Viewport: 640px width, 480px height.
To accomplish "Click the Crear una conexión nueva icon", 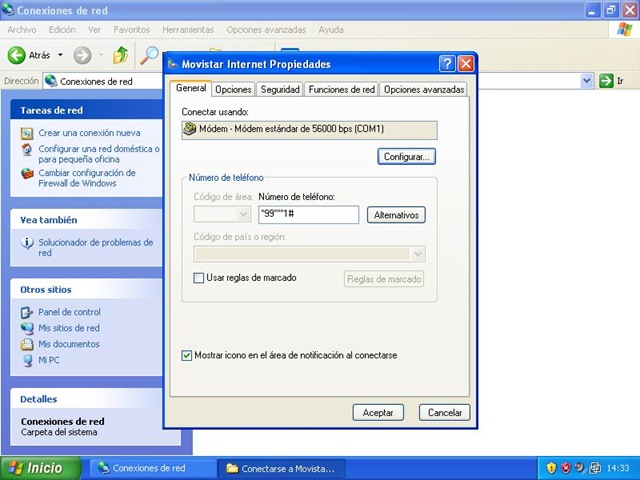I will (27, 133).
